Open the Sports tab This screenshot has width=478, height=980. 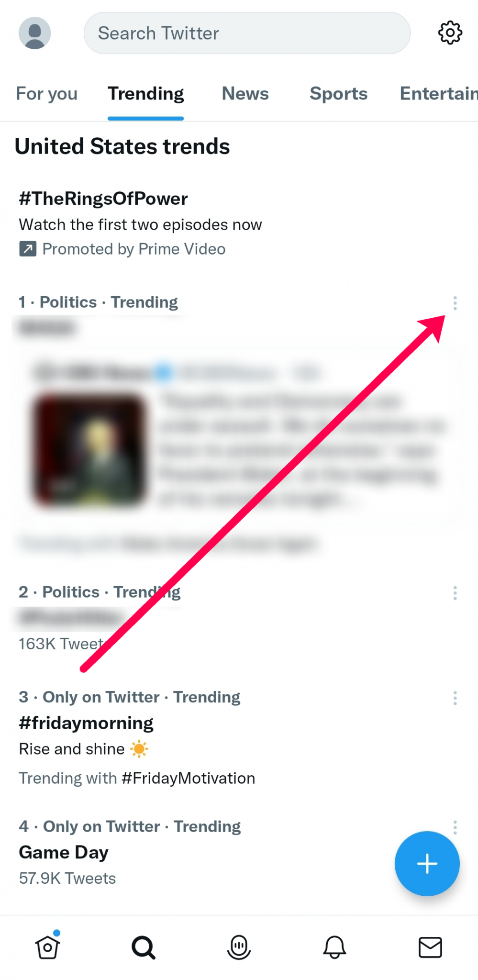click(x=338, y=94)
